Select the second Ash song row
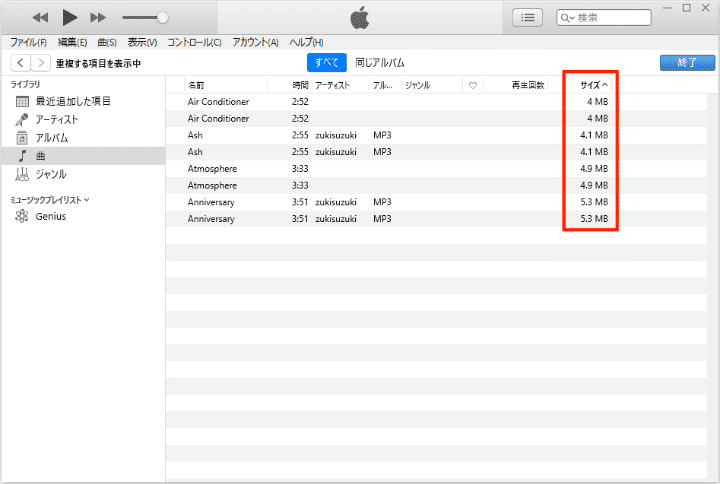Image resolution: width=720 pixels, height=484 pixels. pos(436,152)
